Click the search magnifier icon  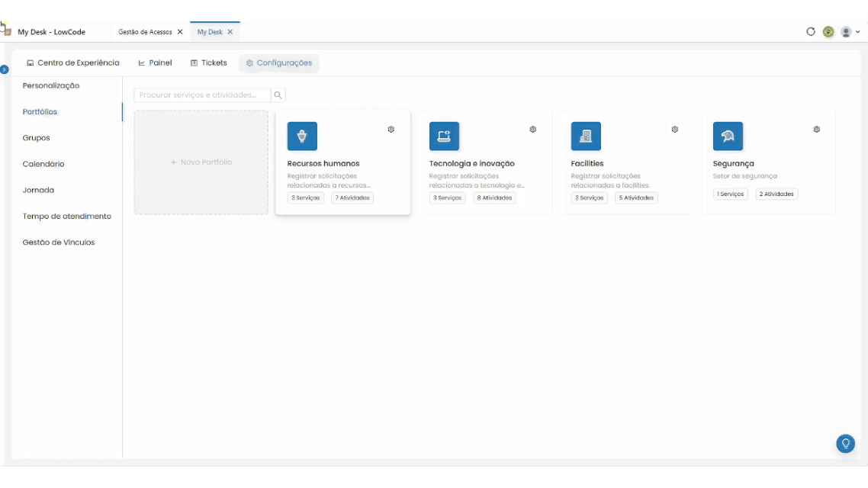[278, 95]
